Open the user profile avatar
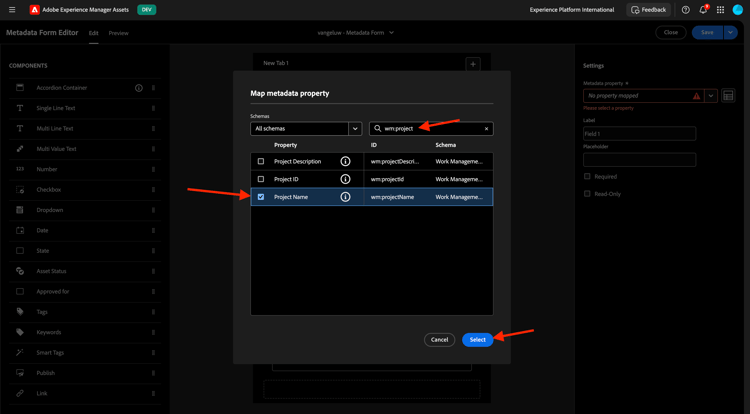 738,10
